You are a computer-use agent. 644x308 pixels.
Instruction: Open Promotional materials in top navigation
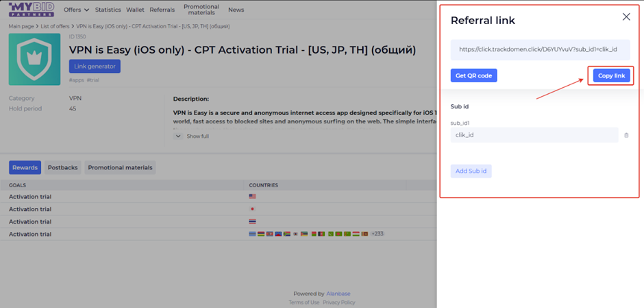(x=201, y=10)
